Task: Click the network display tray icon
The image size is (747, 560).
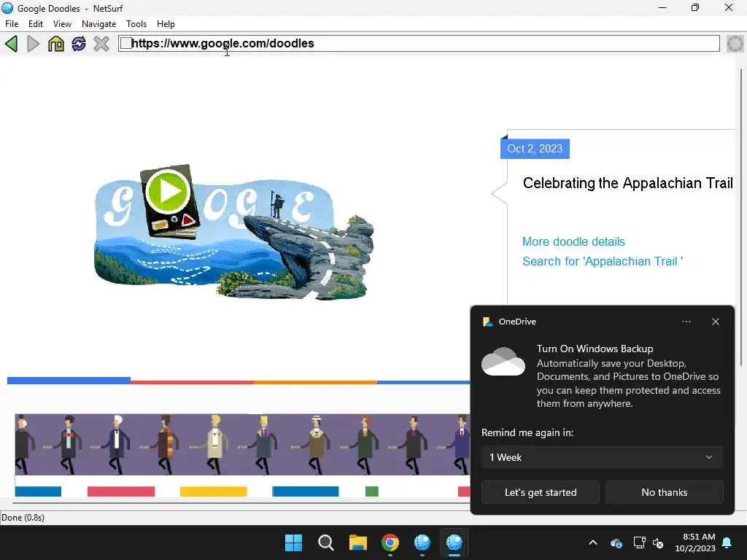Action: (639, 542)
